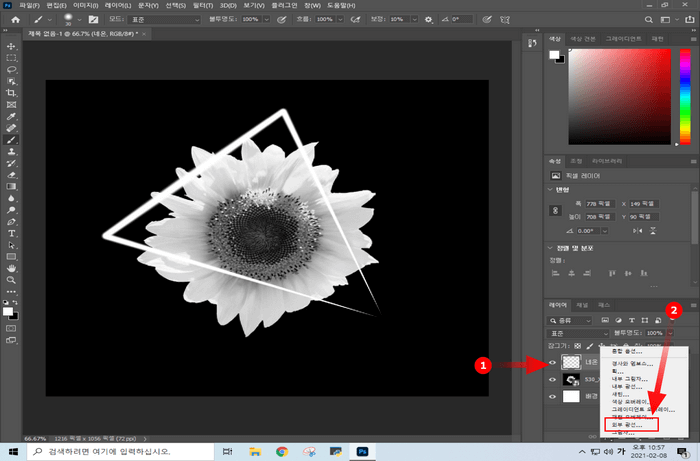This screenshot has height=461, width=700.
Task: Pick a color in the color field
Action: [x=620, y=95]
